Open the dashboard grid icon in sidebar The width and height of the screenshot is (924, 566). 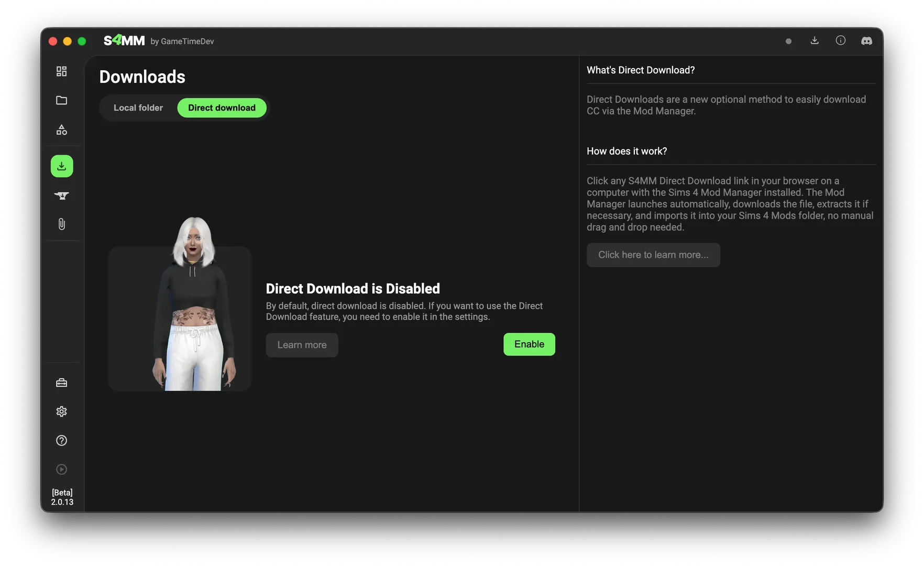(62, 71)
